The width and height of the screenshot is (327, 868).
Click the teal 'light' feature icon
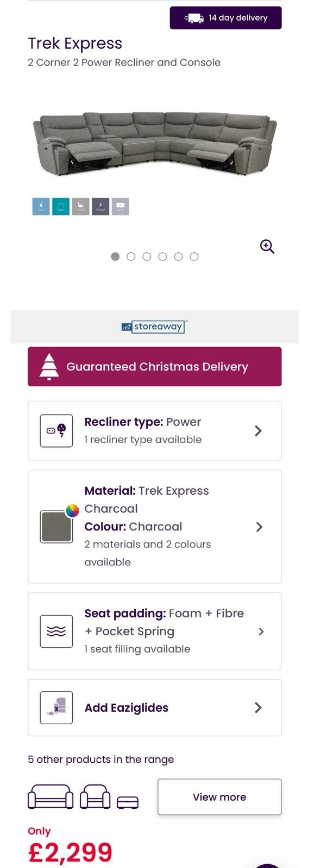[x=61, y=207]
